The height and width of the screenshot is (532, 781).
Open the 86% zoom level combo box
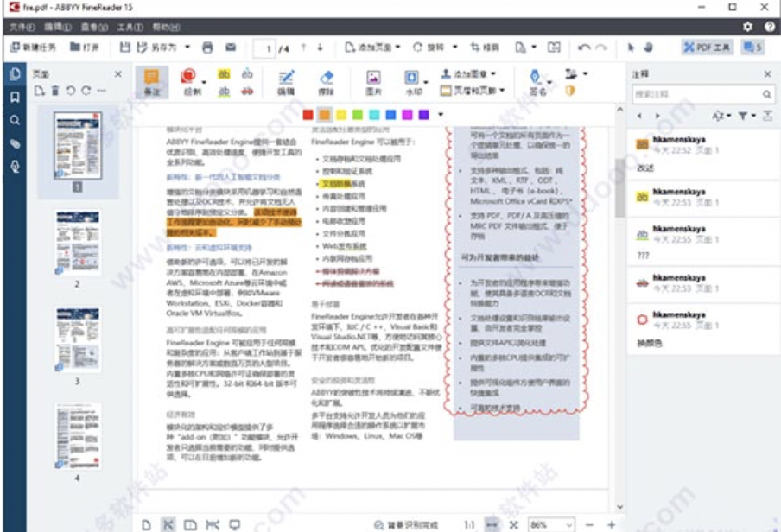[551, 524]
